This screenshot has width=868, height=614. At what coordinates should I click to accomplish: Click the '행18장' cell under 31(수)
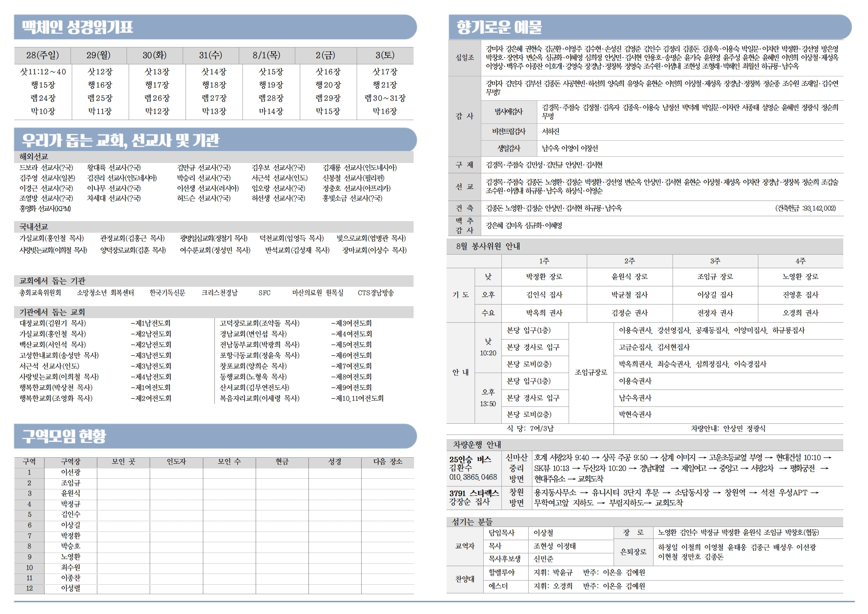point(214,85)
